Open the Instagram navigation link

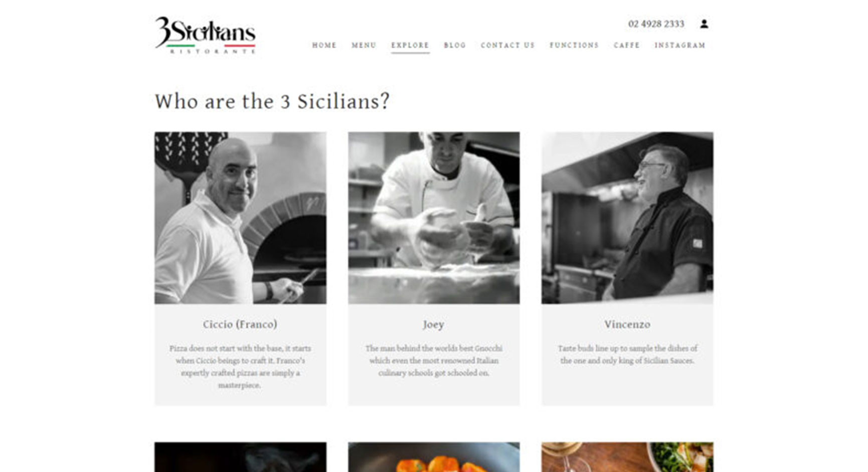(x=680, y=45)
